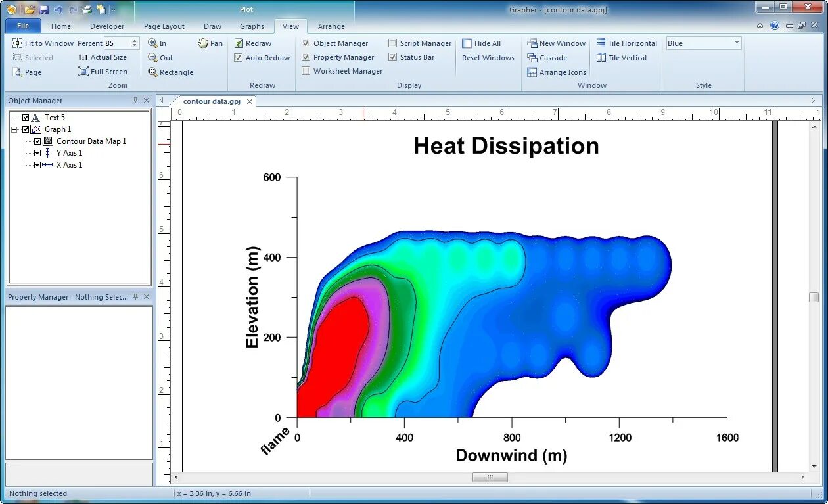
Task: Switch to the Page Layout ribbon tab
Action: coord(164,26)
